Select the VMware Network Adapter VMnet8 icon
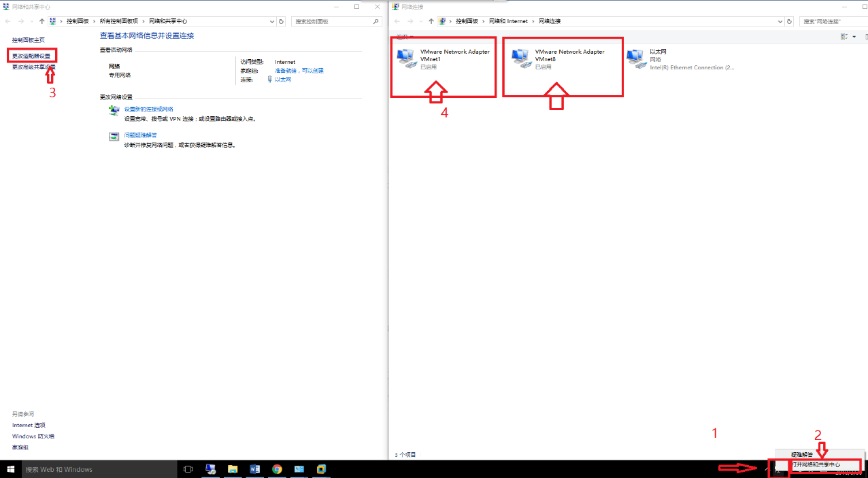868x478 pixels. 522,59
